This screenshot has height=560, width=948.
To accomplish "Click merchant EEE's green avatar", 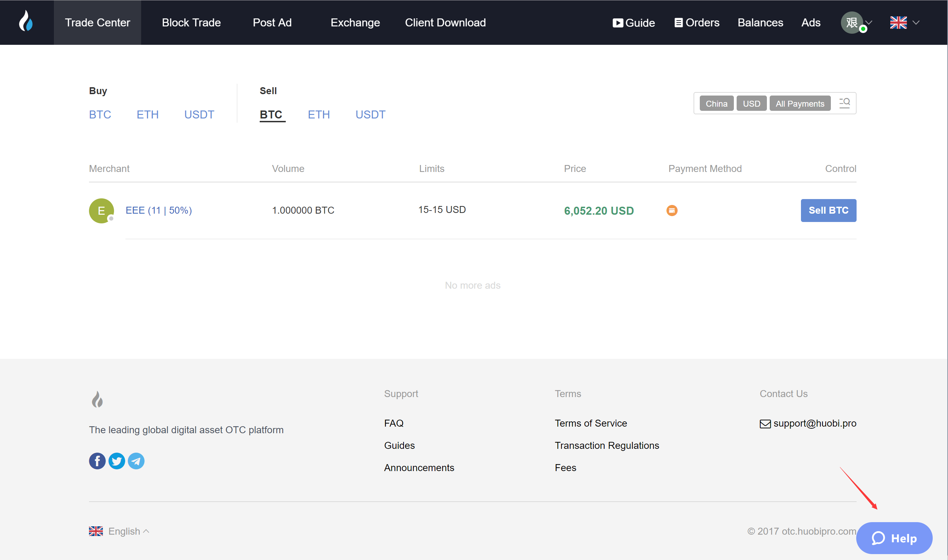I will [x=102, y=211].
